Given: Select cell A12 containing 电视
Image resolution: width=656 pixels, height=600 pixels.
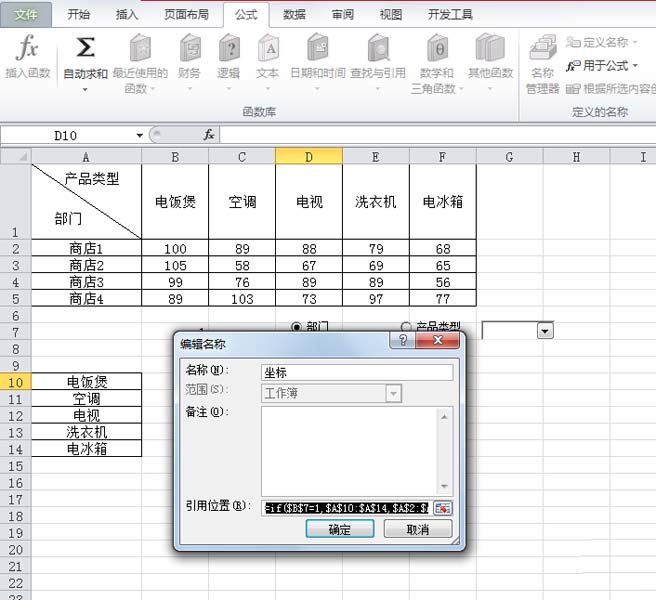Looking at the screenshot, I should click(x=86, y=415).
